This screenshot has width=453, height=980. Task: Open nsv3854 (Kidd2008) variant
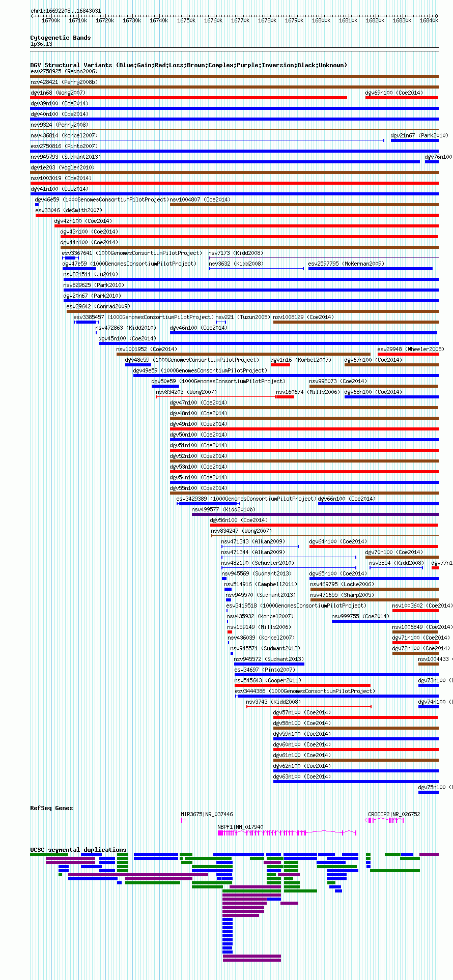(397, 563)
